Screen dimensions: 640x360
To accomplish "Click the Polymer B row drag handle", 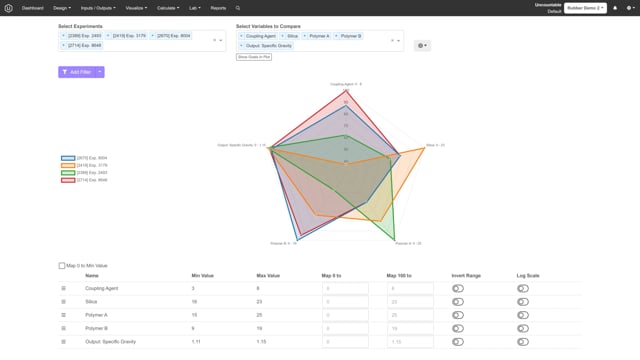I will tap(63, 329).
